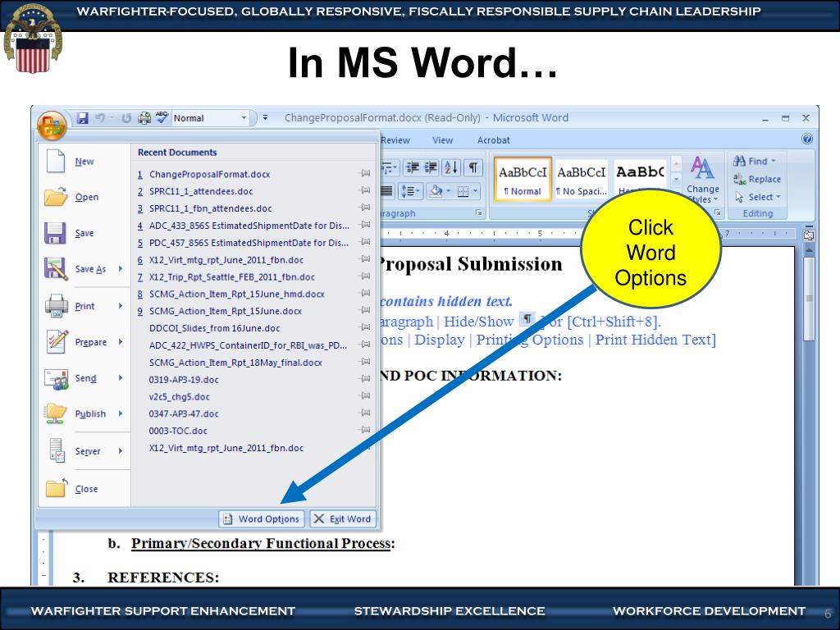Click the Redo icon in Quick Access Toolbar
Viewport: 840px width, 630px height.
point(126,118)
